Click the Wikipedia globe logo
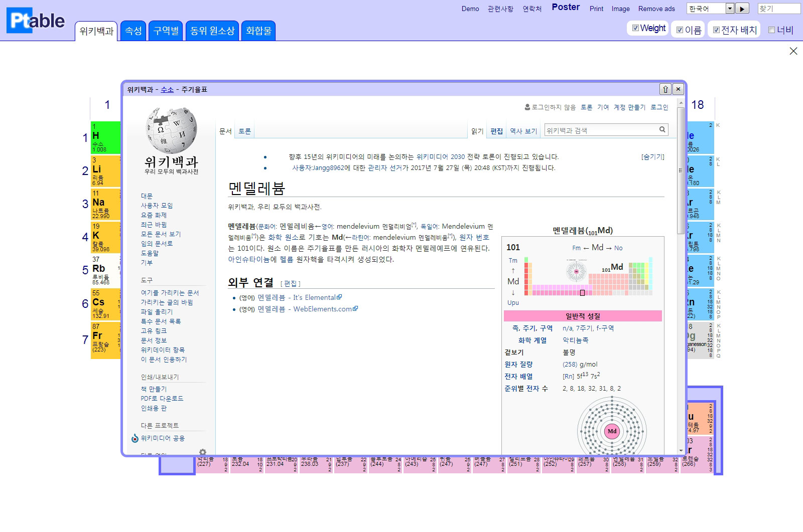This screenshot has width=803, height=532. (171, 130)
